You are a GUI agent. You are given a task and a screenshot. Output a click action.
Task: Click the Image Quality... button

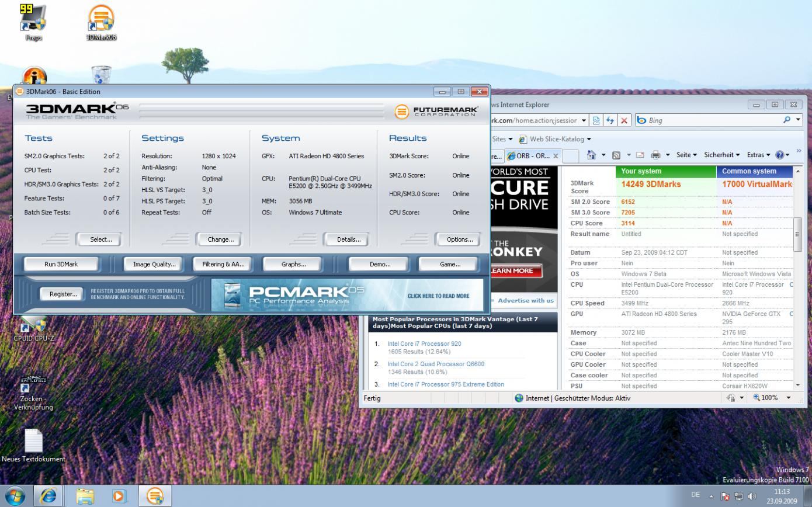click(x=154, y=264)
